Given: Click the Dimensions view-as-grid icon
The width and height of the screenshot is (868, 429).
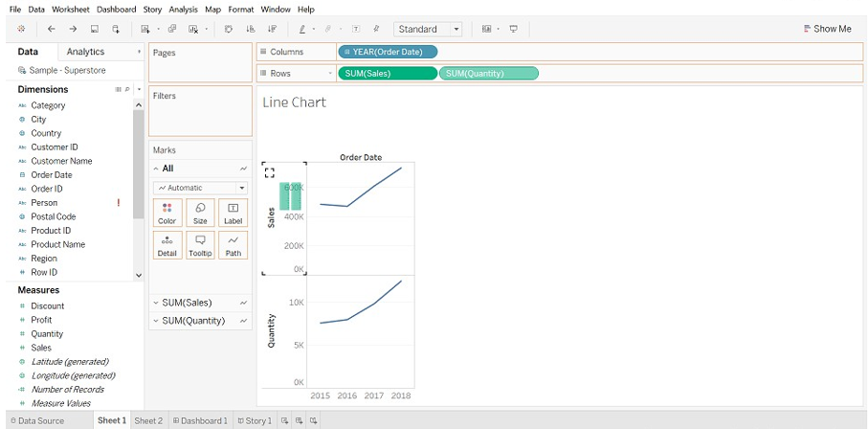Looking at the screenshot, I should tap(118, 89).
